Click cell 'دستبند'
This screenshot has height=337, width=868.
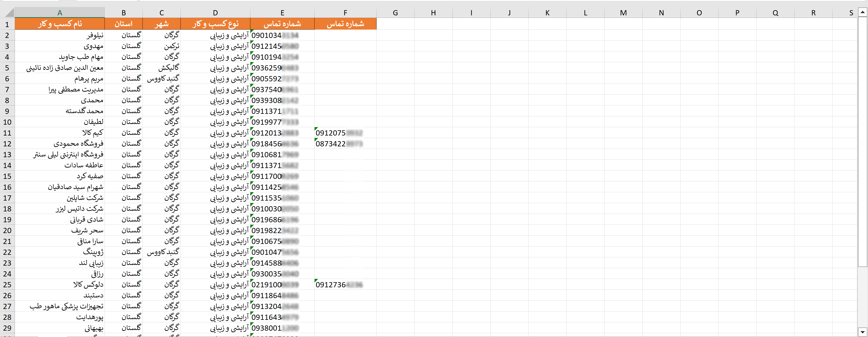(x=60, y=295)
